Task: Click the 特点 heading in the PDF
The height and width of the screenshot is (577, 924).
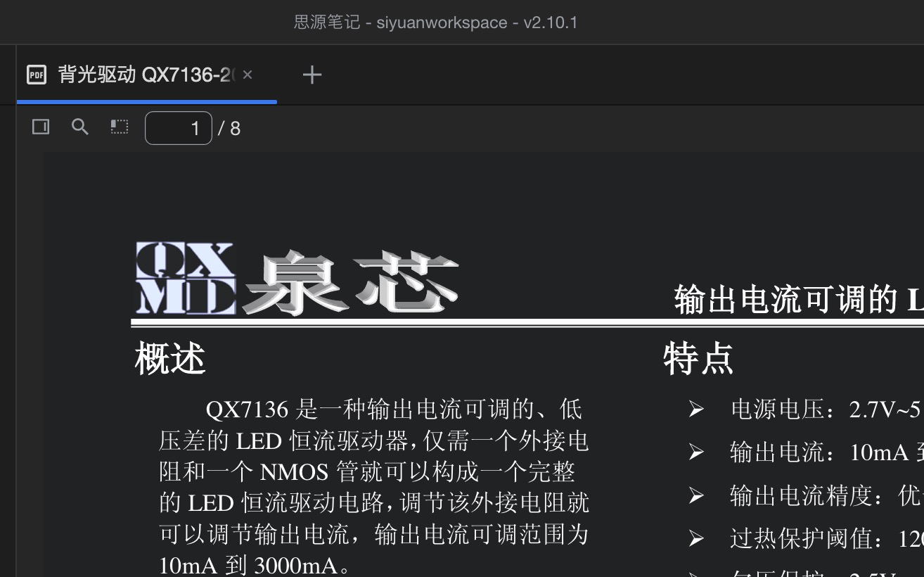Action: pos(699,358)
